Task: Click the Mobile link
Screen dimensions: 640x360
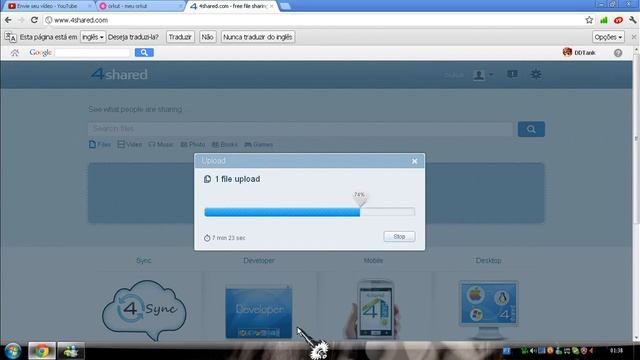Action: [373, 260]
